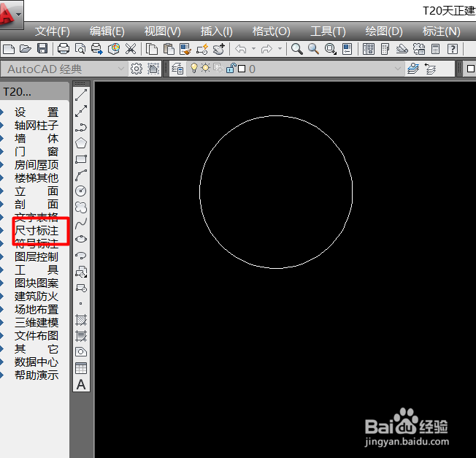476x458 pixels.
Task: Open the Layer Properties Manager icon
Action: 177,69
